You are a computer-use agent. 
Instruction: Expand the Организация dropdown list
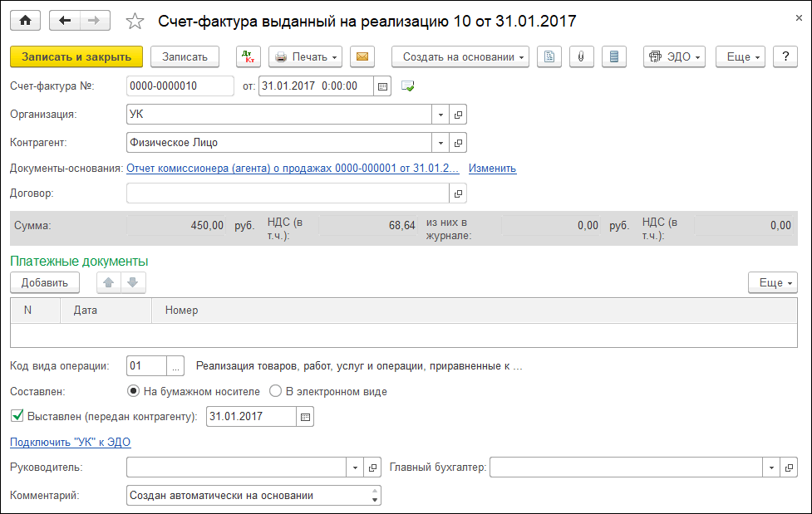click(440, 114)
